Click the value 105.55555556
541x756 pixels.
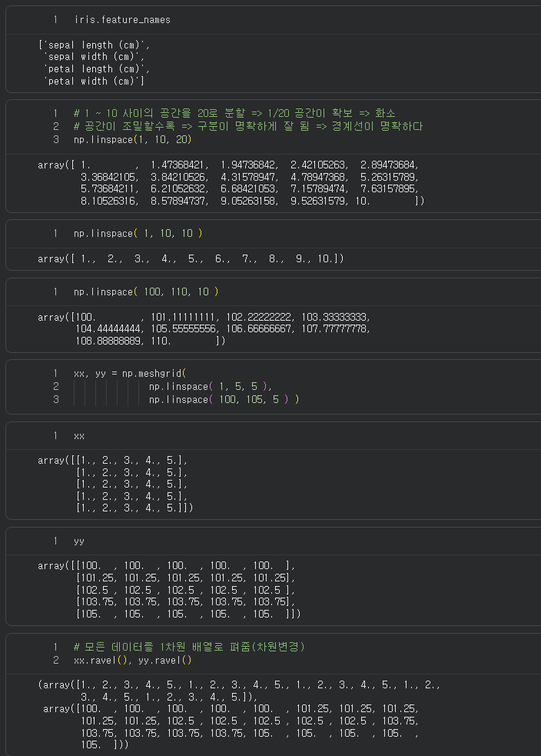(184, 329)
